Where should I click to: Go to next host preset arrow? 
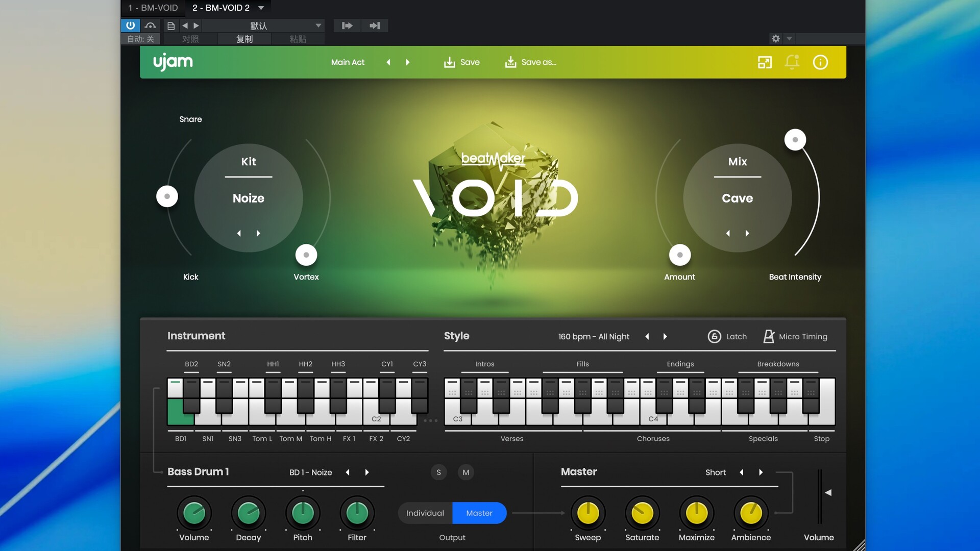pyautogui.click(x=196, y=26)
